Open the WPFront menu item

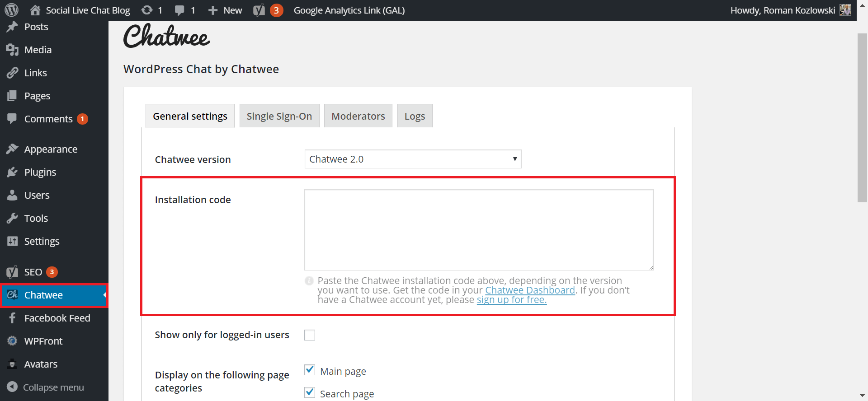54,341
